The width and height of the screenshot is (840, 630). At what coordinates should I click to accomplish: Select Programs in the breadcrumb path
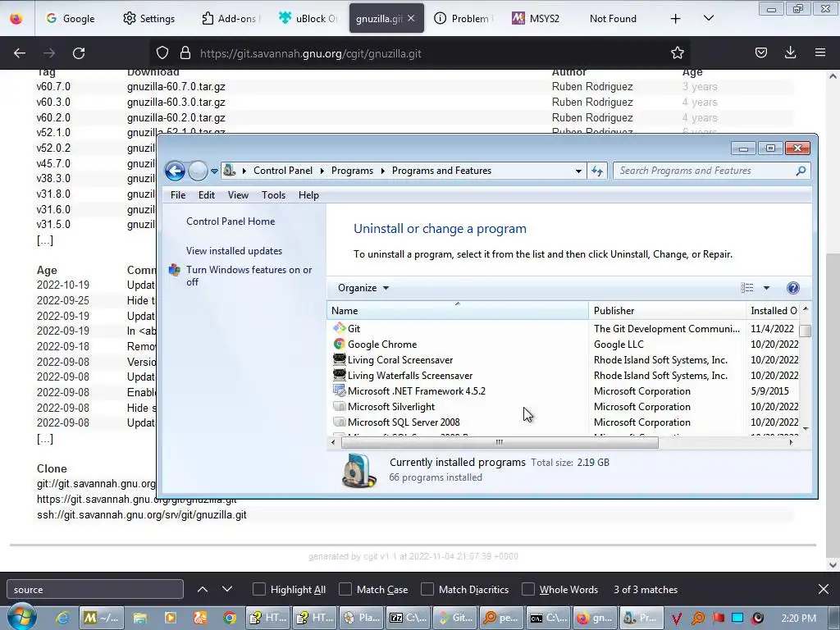[352, 171]
